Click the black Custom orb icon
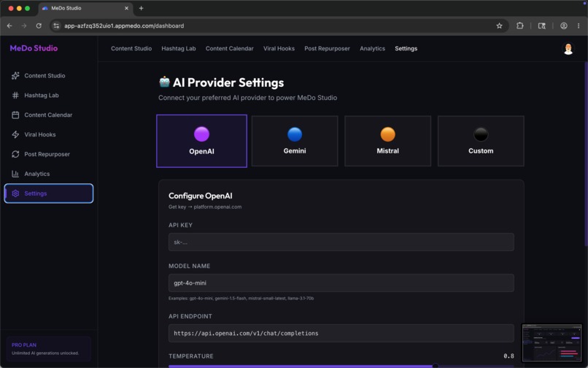The image size is (588, 368). tap(480, 134)
